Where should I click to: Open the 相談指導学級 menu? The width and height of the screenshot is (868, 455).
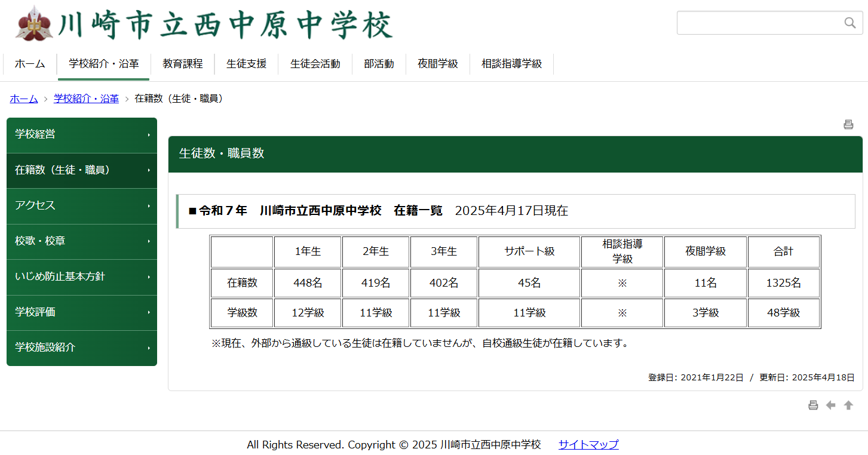click(x=511, y=64)
